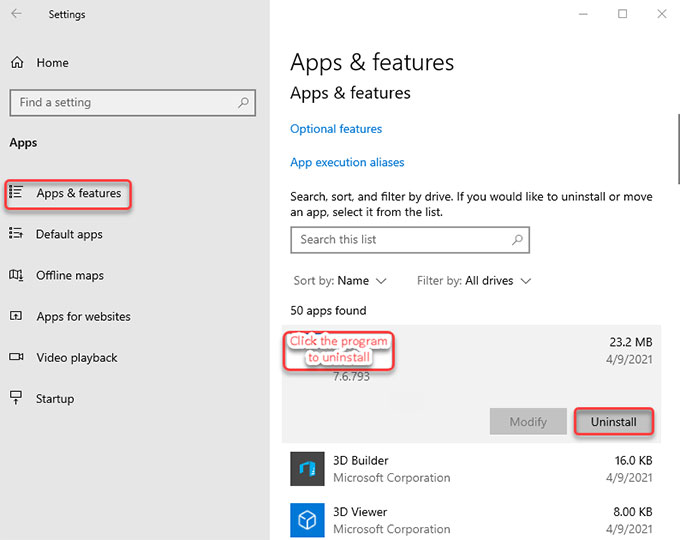
Task: Select the 3D Builder app icon
Action: coord(307,469)
